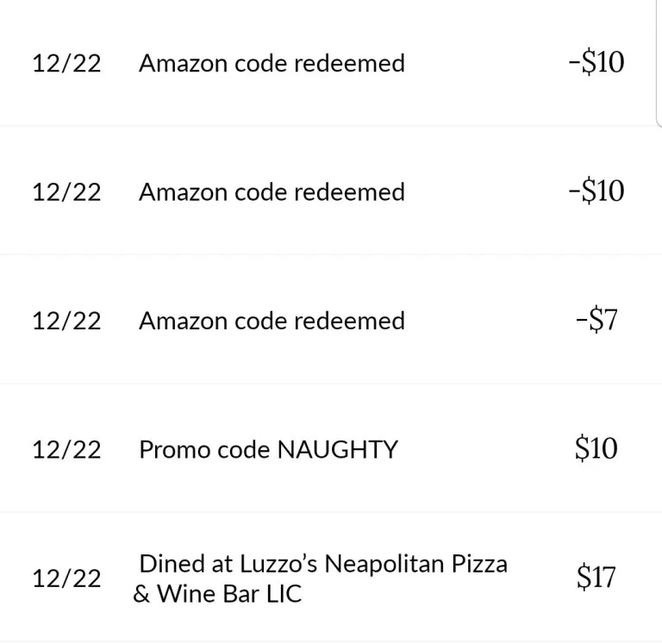Image resolution: width=662 pixels, height=644 pixels.
Task: Open the Promo code NAUGHTY transaction
Action: (268, 449)
